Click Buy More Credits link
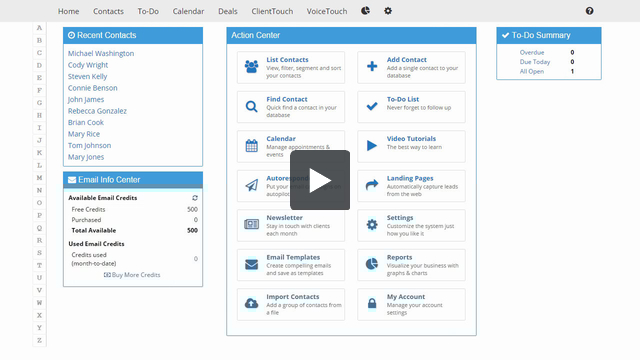 (x=132, y=275)
